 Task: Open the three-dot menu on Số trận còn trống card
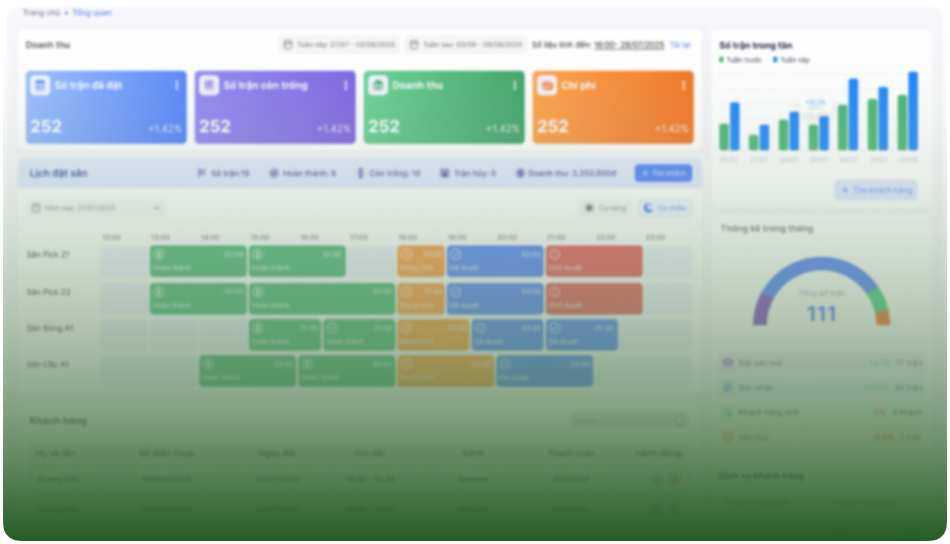(346, 85)
